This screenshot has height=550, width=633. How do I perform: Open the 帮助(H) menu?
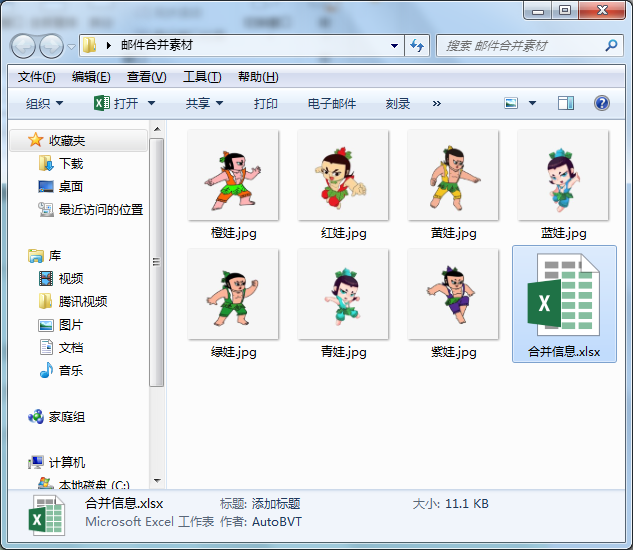(258, 77)
